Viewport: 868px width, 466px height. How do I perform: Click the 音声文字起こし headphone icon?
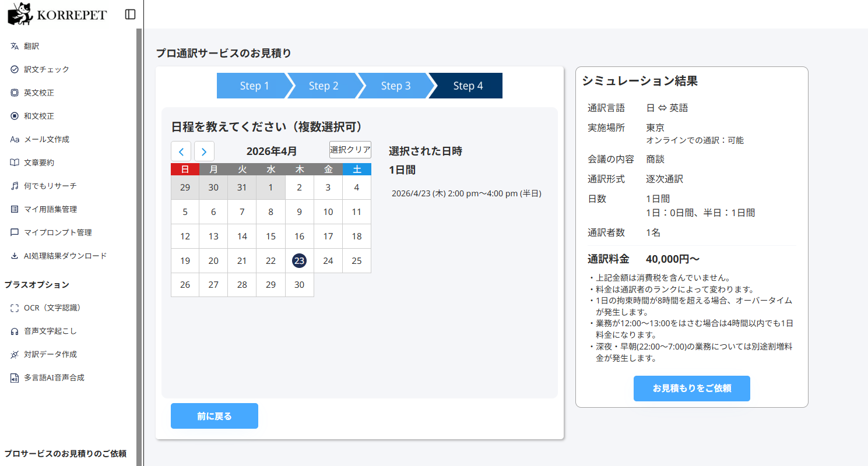click(x=15, y=331)
